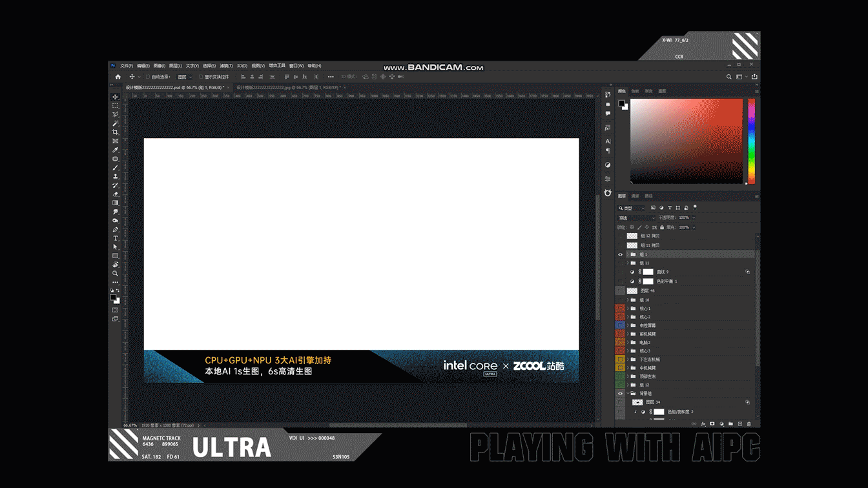
Task: Select the Zoom magnifier tool
Action: pyautogui.click(x=116, y=274)
